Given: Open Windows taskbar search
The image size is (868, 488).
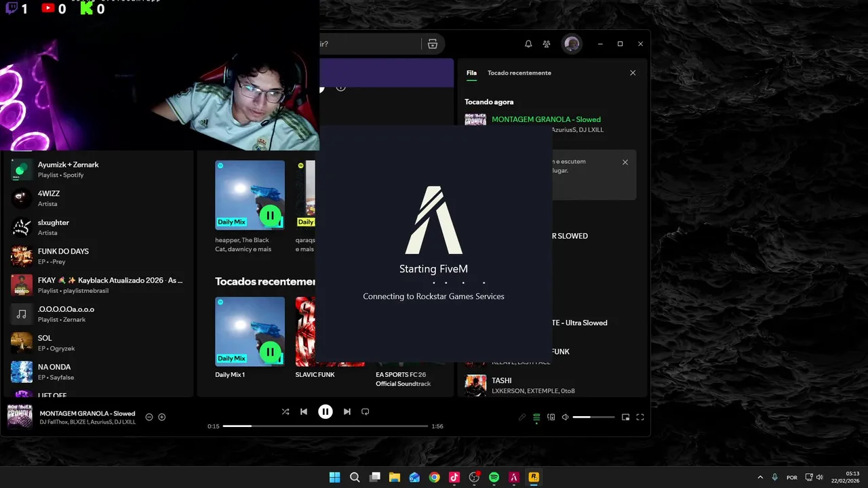Looking at the screenshot, I should click(x=355, y=477).
